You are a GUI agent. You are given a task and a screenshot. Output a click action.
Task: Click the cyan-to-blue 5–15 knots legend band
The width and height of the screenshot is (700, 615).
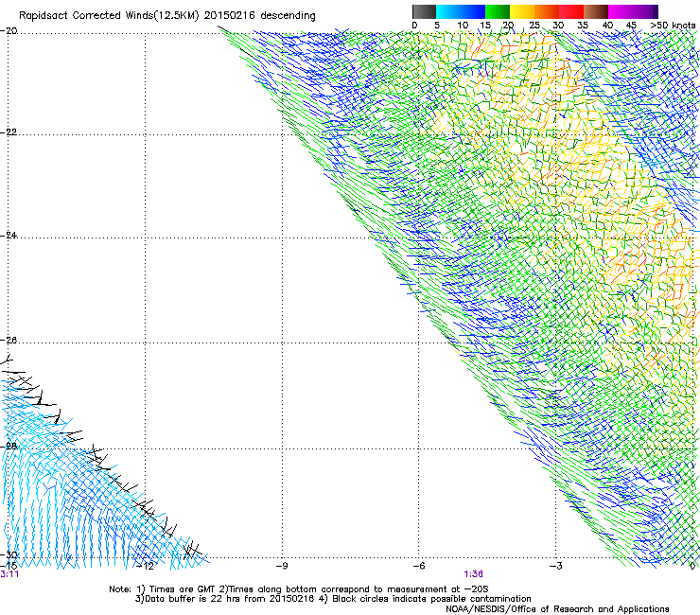point(461,11)
